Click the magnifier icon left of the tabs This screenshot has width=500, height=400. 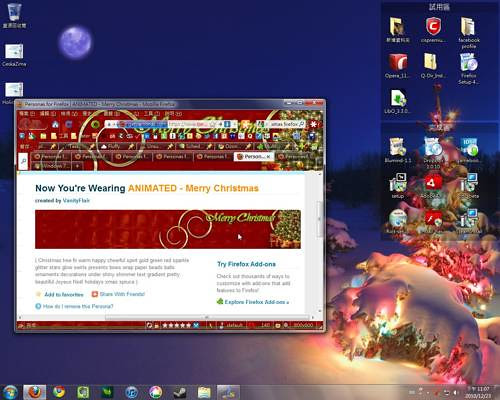tap(23, 161)
